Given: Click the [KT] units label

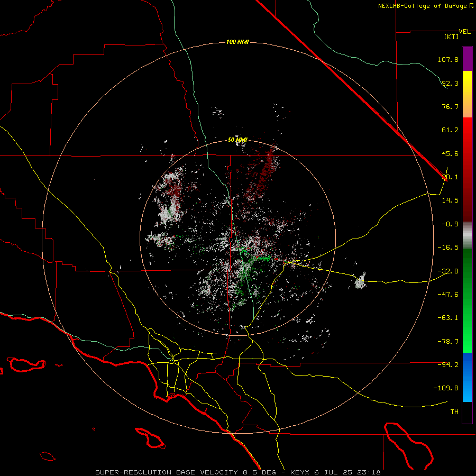Looking at the screenshot, I should click(452, 36).
